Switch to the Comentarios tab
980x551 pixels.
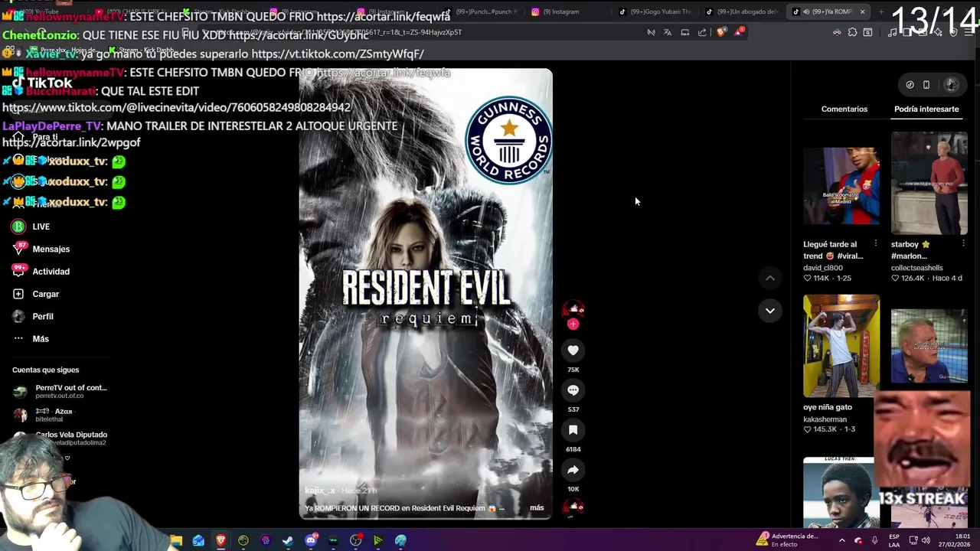[x=844, y=109]
